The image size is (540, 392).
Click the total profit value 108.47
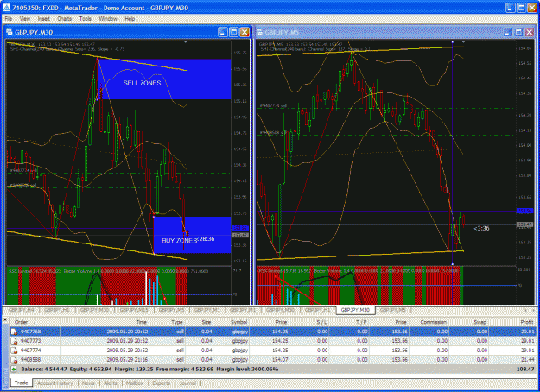(x=525, y=369)
